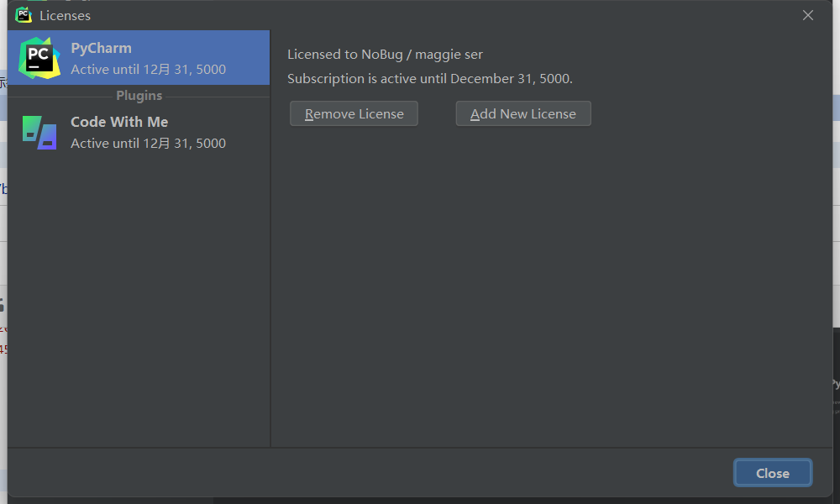Click the Add New License button

tap(522, 113)
